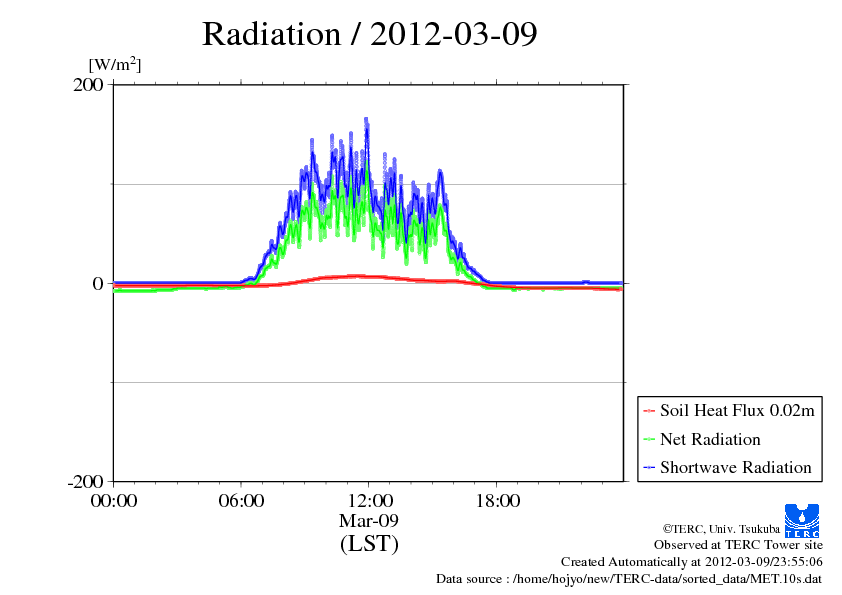Screen dimensions: 842x595
Task: Click the 'Data source' file path line
Action: click(x=629, y=579)
